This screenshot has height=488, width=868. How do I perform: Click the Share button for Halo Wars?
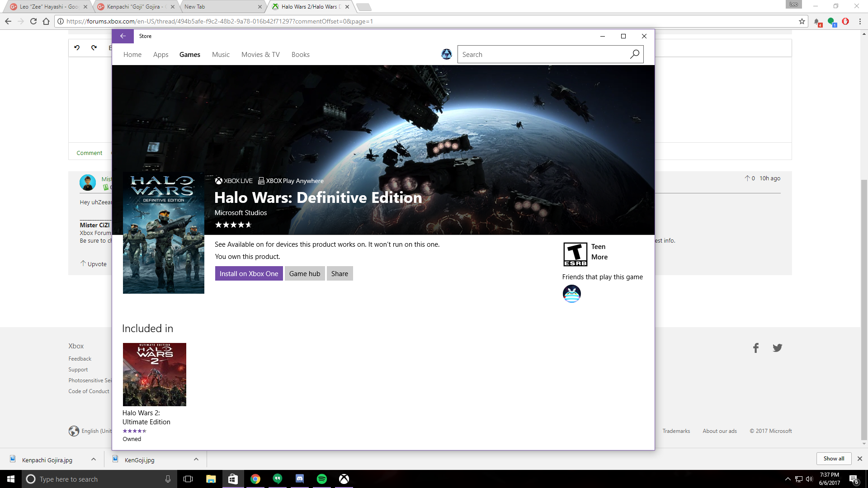[339, 273]
